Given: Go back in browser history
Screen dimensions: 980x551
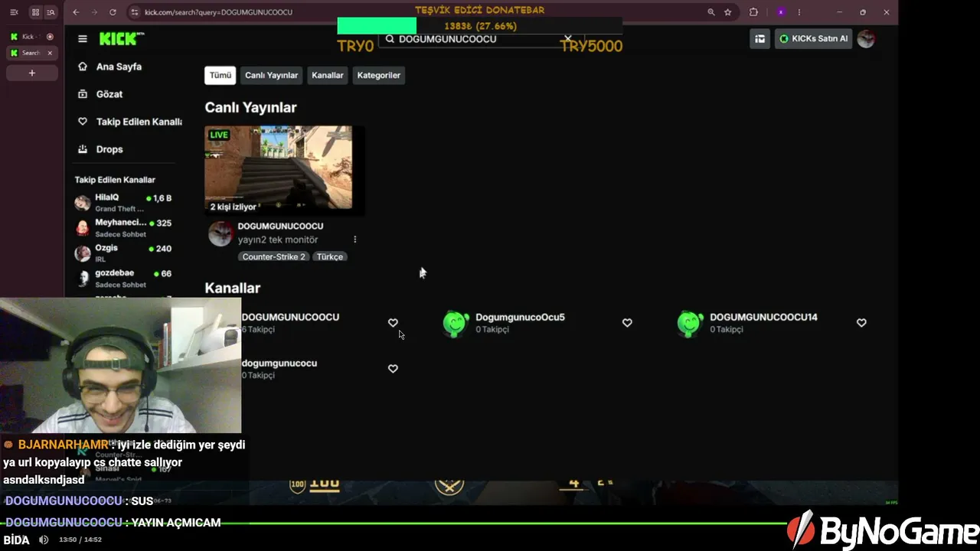Looking at the screenshot, I should click(x=76, y=12).
